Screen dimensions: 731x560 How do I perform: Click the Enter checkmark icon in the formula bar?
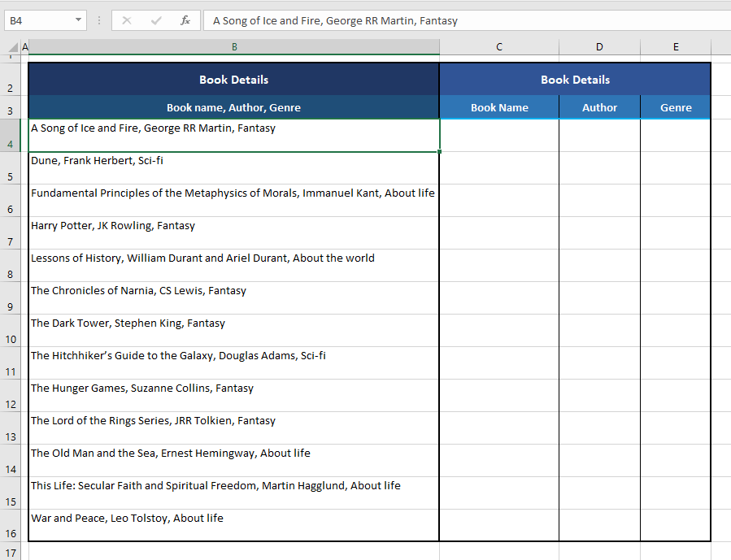pyautogui.click(x=158, y=21)
